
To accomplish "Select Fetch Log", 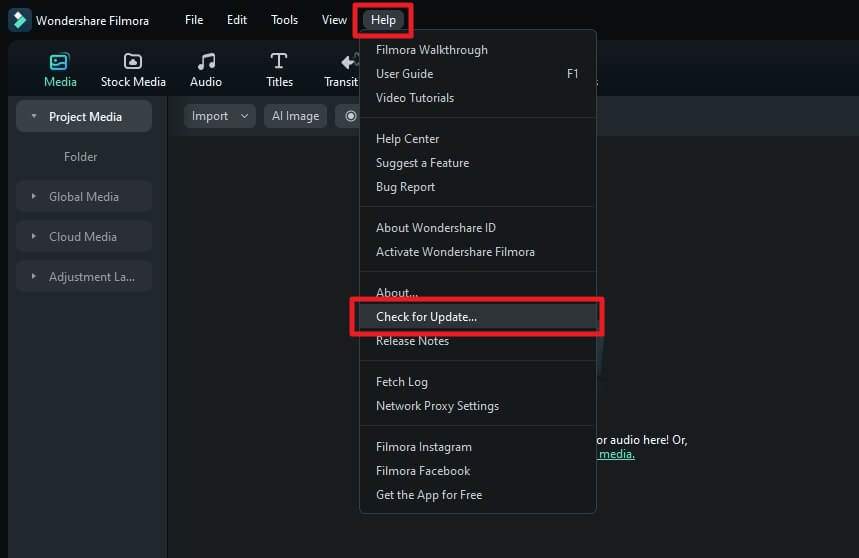I will [477, 382].
